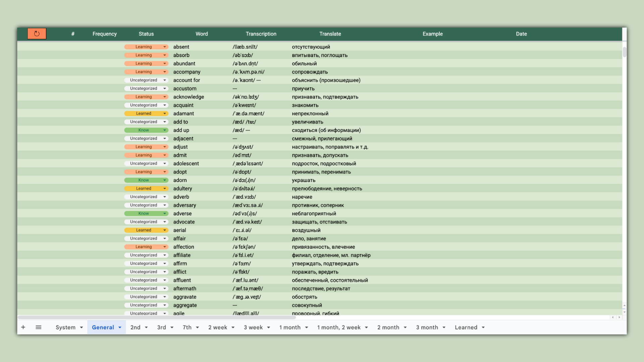Open Uncategorized dropdown for accustom

click(x=164, y=88)
